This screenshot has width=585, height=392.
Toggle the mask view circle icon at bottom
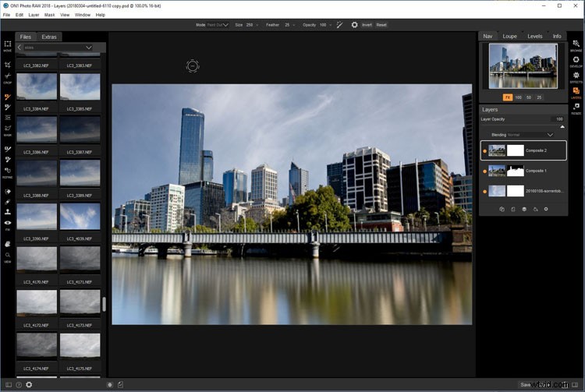(110, 384)
